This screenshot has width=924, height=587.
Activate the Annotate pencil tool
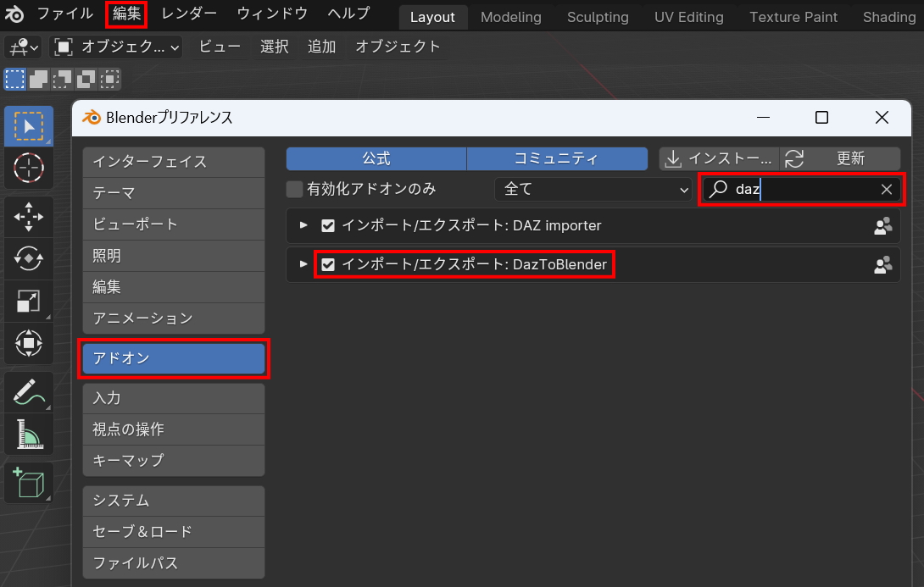28,392
